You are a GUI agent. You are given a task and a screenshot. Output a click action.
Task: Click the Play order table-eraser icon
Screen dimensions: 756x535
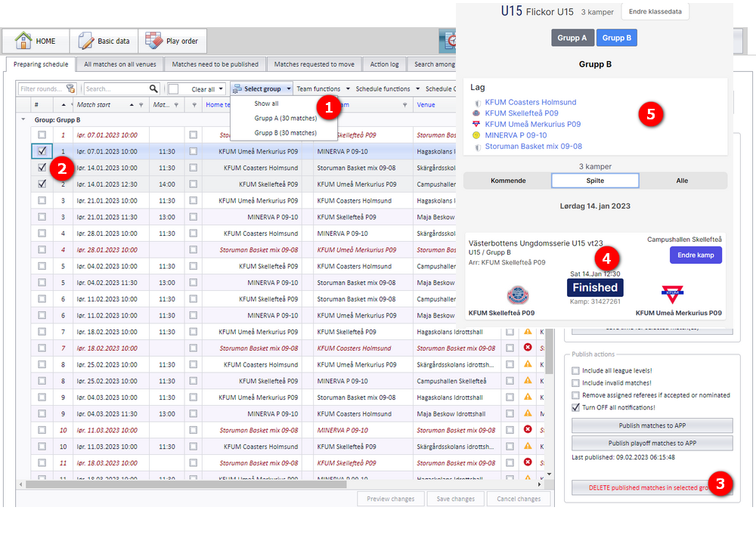[x=153, y=41]
